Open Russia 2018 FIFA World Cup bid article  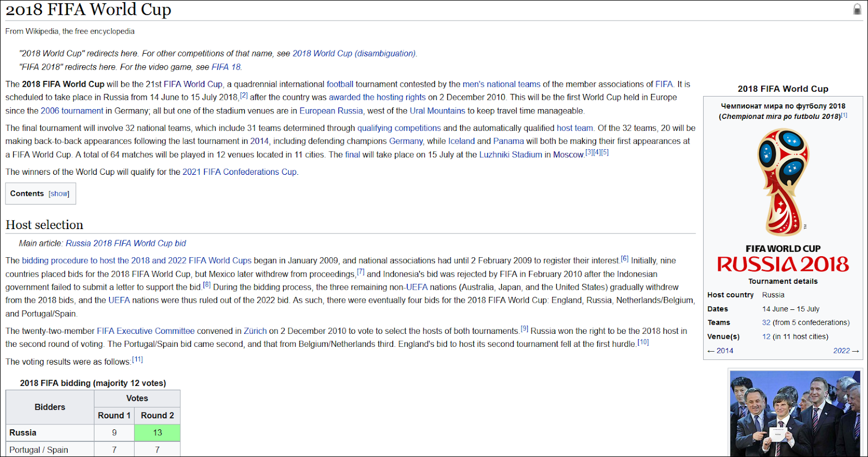126,243
